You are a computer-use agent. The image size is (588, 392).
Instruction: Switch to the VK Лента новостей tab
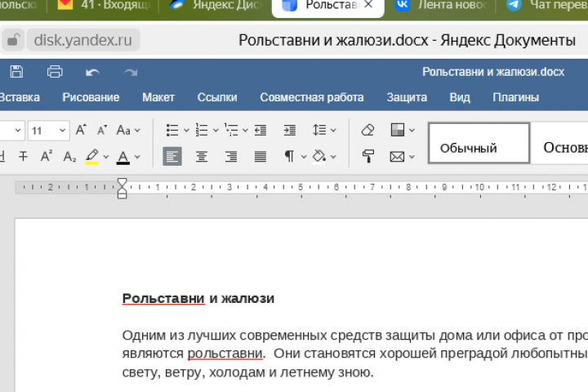(x=441, y=7)
